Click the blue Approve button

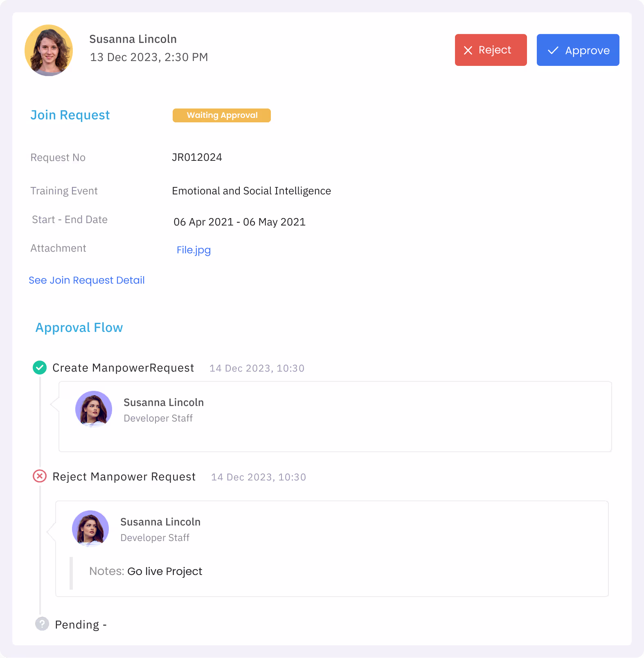578,50
